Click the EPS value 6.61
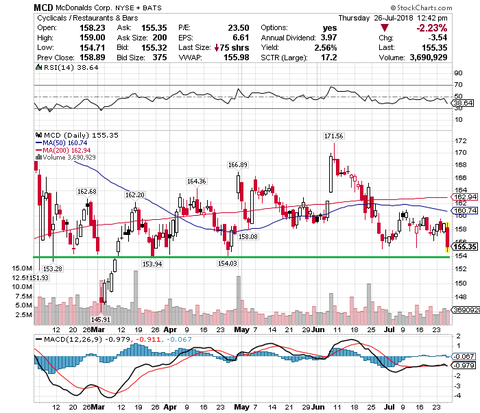This screenshot has width=480, height=413. pyautogui.click(x=241, y=38)
